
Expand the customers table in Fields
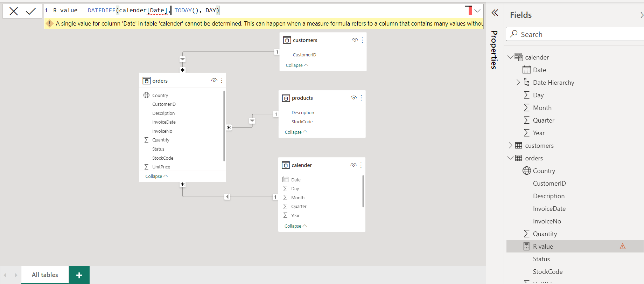click(x=510, y=145)
